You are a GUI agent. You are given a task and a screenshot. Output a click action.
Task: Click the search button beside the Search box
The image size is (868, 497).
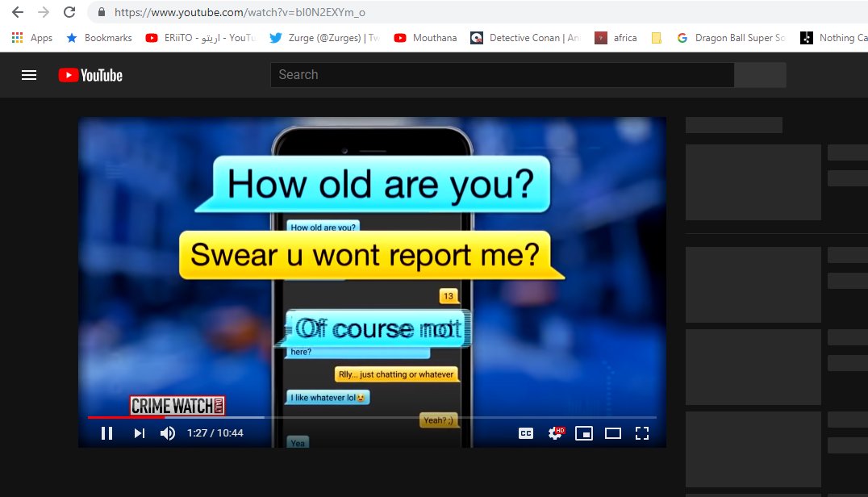760,75
